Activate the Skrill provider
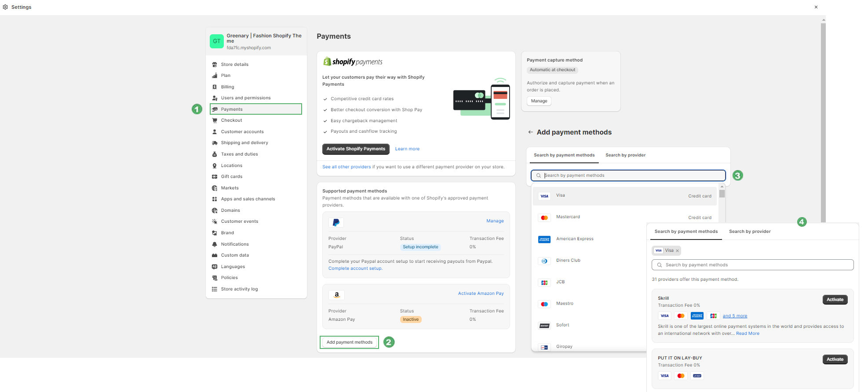868x392 pixels. (x=835, y=300)
